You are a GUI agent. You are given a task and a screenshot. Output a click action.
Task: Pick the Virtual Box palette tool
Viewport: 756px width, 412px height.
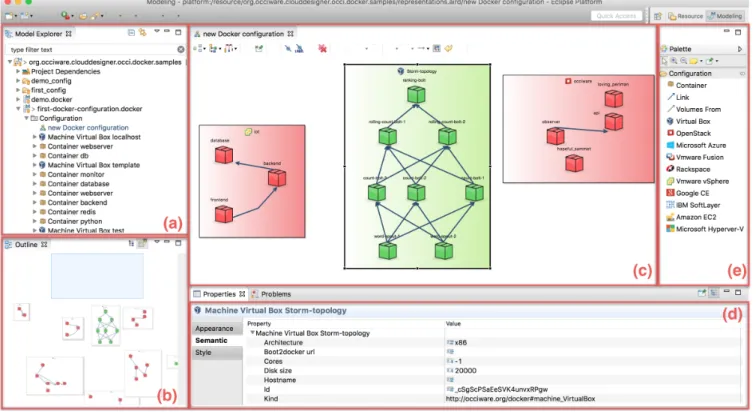point(688,121)
